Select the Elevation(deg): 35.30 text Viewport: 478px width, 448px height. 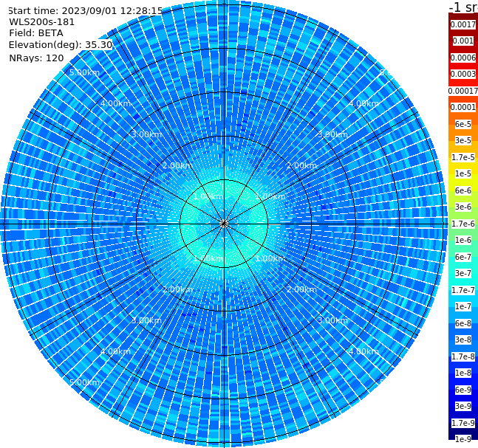tap(61, 45)
